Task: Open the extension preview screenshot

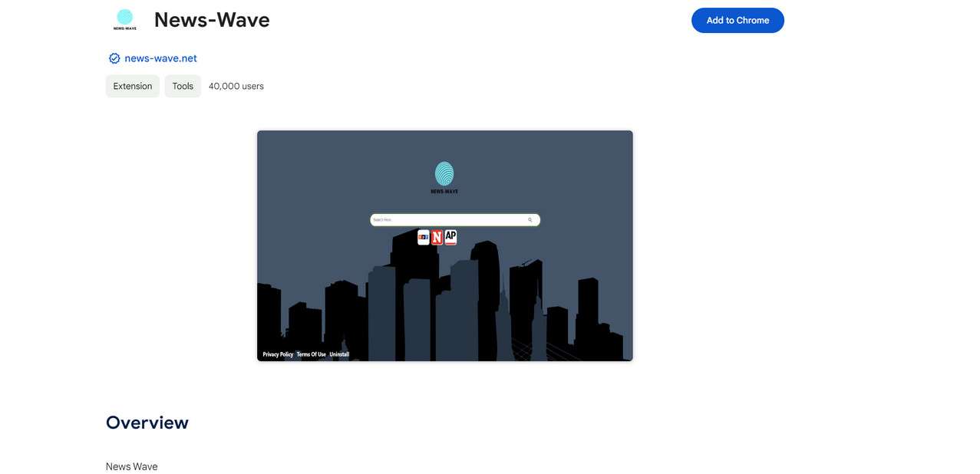Action: click(445, 245)
